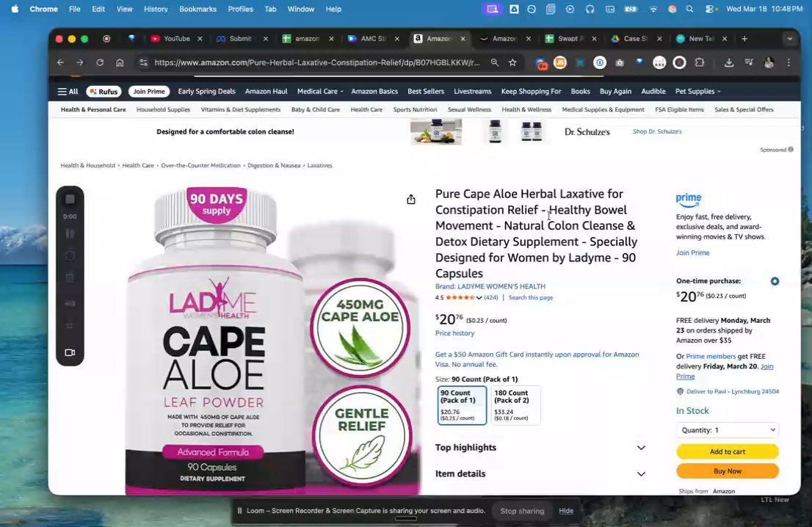Open the Apple menu
The width and height of the screenshot is (812, 527).
point(15,9)
